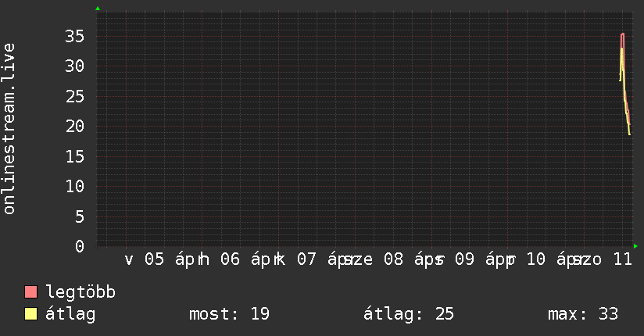The height and width of the screenshot is (336, 644).
Task: Click the peak of the red line
Action: 622,34
